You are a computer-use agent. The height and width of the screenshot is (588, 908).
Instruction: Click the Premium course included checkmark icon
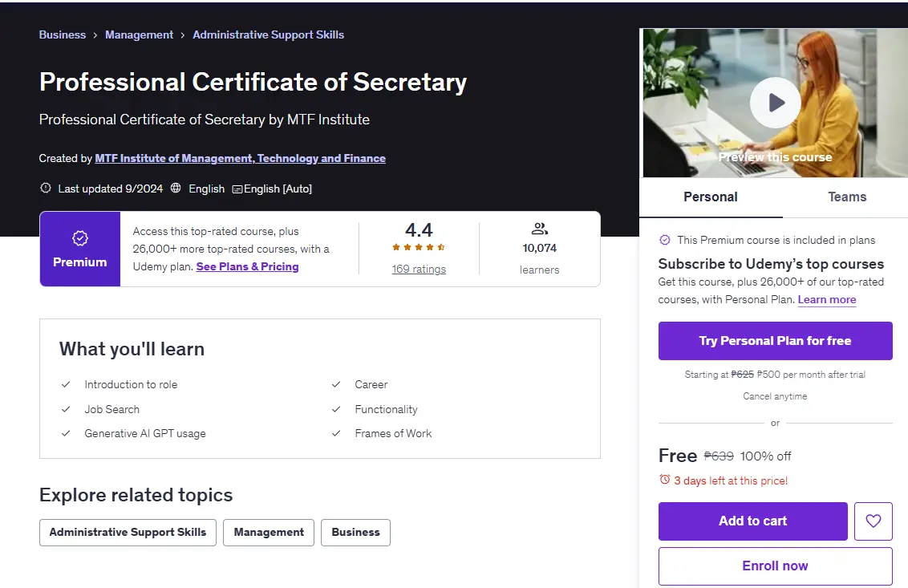(x=664, y=240)
